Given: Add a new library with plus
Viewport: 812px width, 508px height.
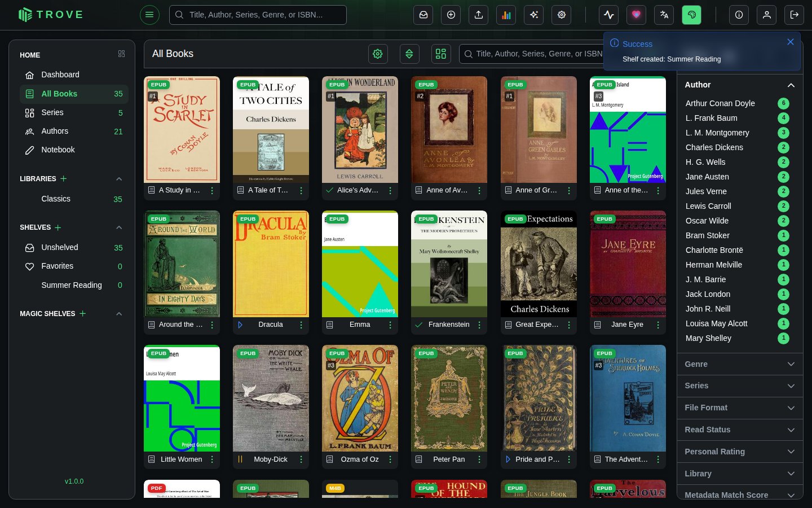Looking at the screenshot, I should (64, 178).
